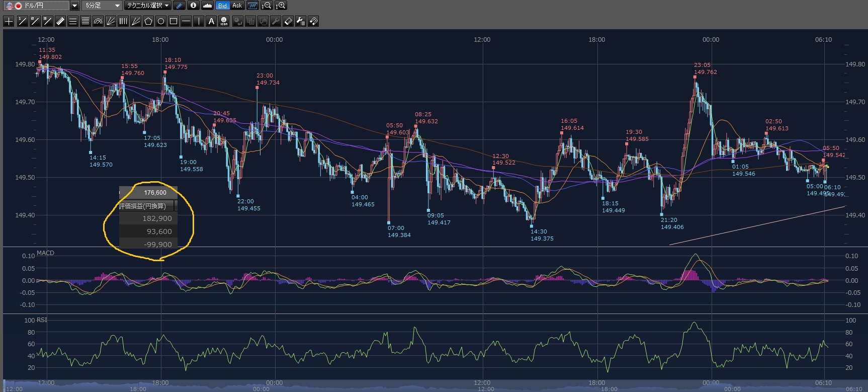This screenshot has width=868, height=392.
Task: Click the 評価損益(円換算) column header
Action: point(143,206)
